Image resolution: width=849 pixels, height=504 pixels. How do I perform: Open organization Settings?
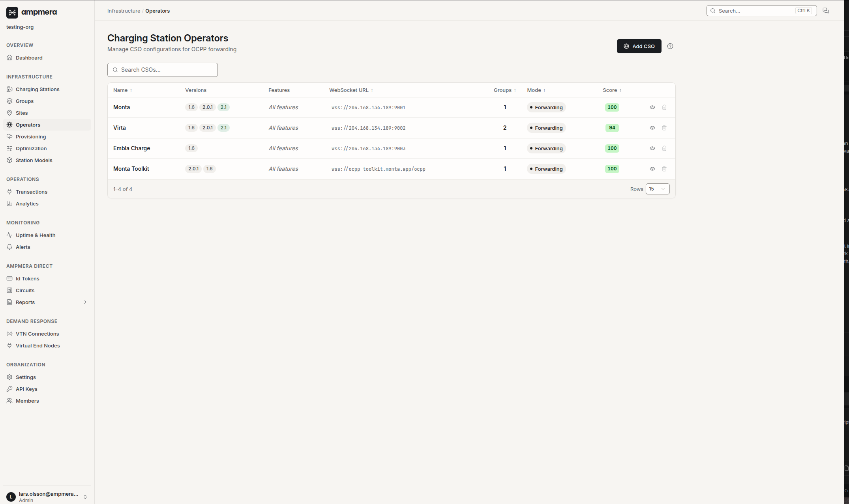pyautogui.click(x=47, y=377)
